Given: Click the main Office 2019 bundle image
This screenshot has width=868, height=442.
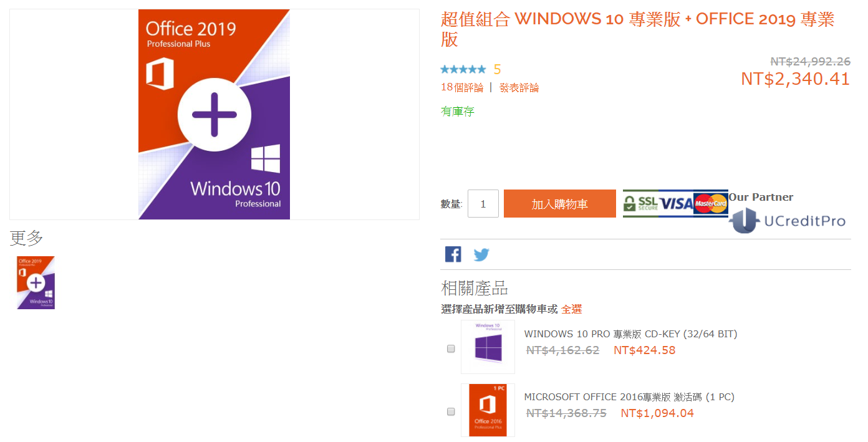Looking at the screenshot, I should point(214,115).
